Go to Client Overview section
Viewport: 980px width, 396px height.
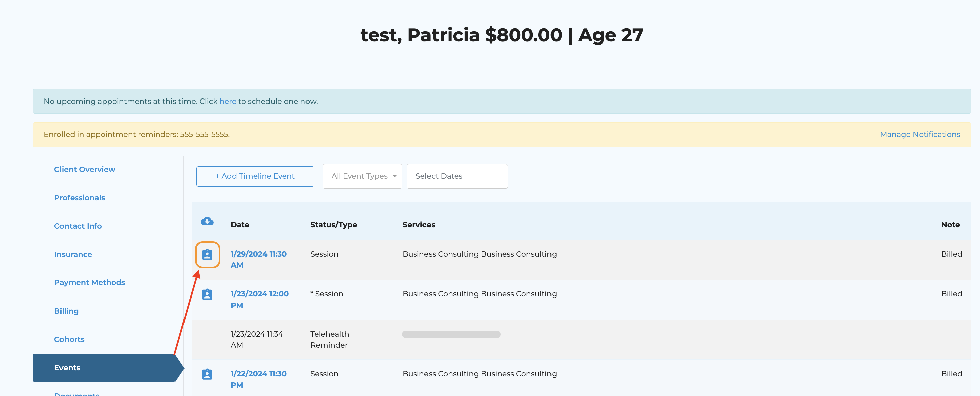click(85, 169)
